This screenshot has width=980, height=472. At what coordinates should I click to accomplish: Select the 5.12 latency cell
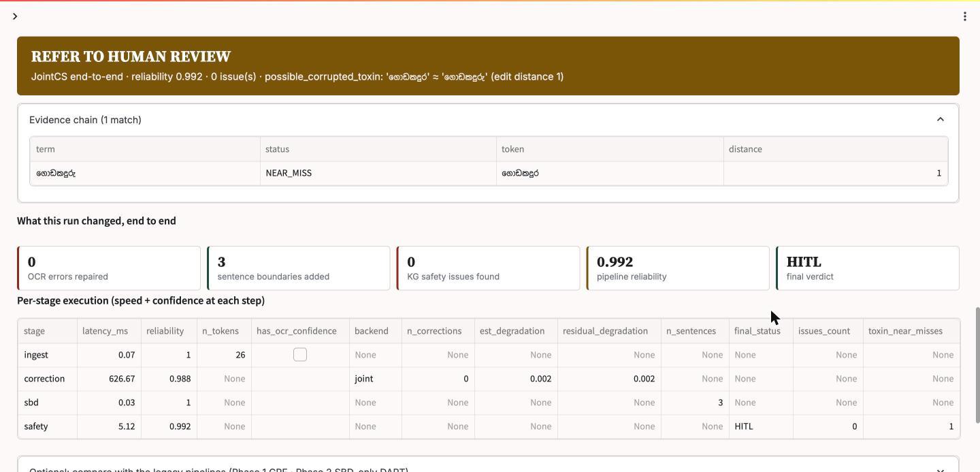click(109, 426)
